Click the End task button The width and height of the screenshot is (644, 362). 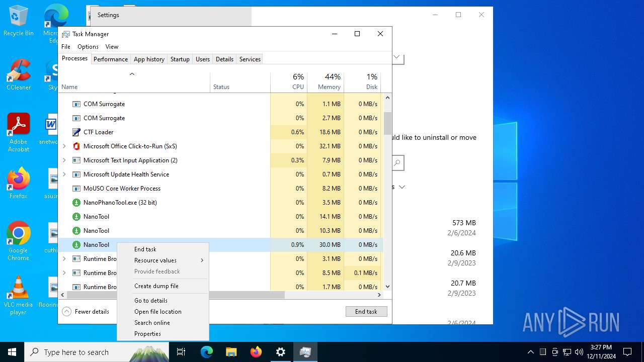366,312
